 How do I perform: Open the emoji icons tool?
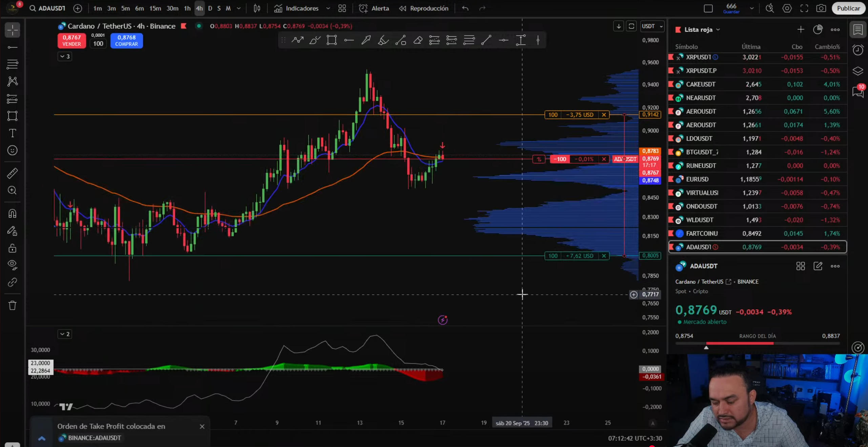[x=13, y=150]
